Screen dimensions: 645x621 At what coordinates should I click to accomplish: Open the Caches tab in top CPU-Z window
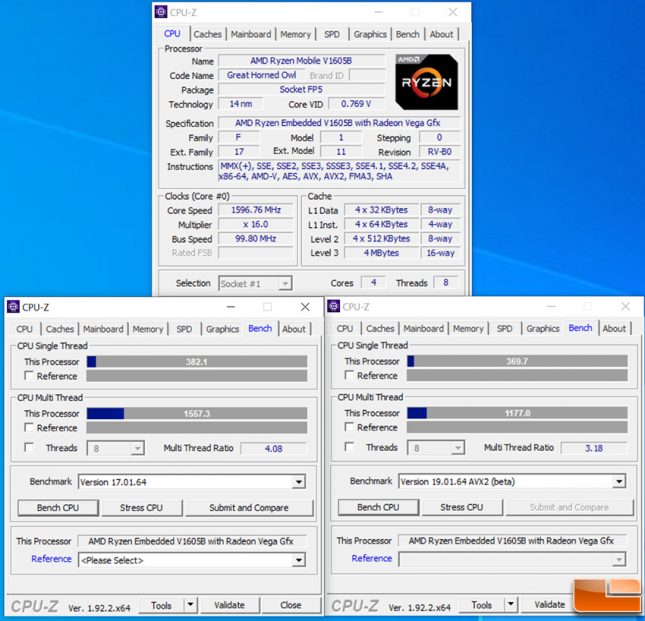coord(208,34)
